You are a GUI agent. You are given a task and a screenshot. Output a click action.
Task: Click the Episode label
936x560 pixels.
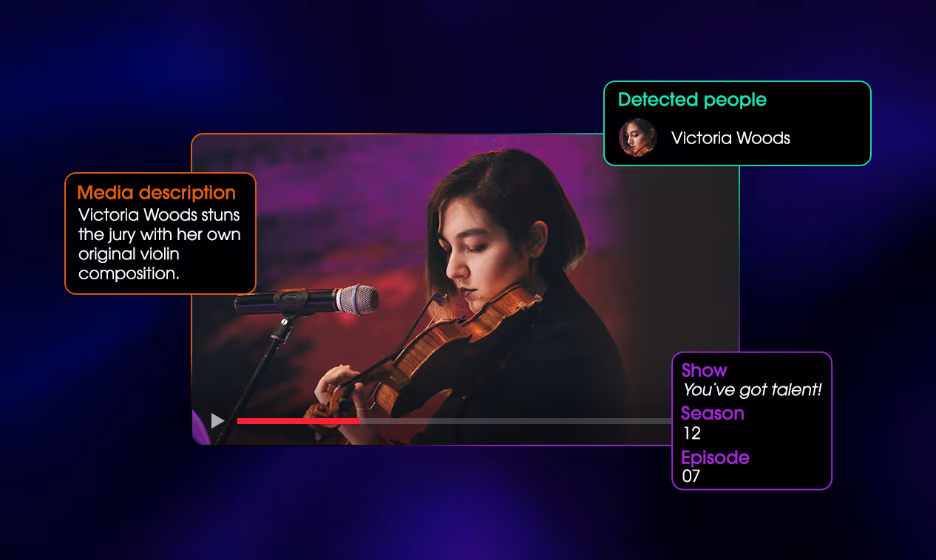coord(715,457)
